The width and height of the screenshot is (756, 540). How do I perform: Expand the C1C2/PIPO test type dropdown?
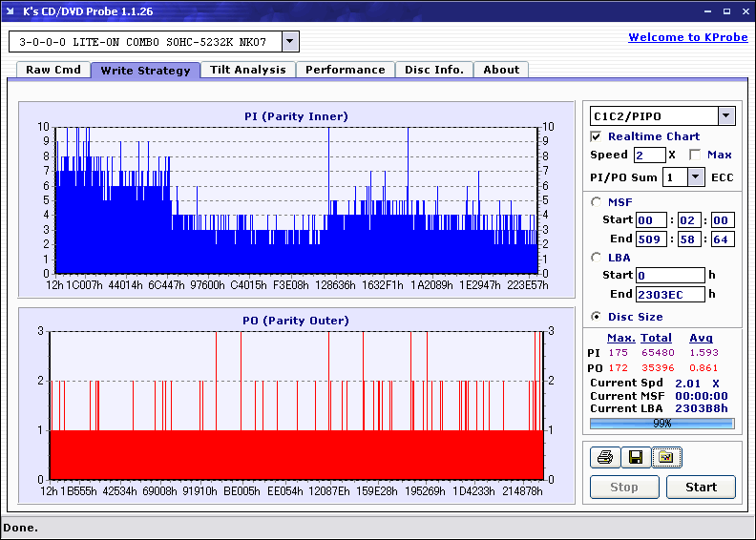725,116
